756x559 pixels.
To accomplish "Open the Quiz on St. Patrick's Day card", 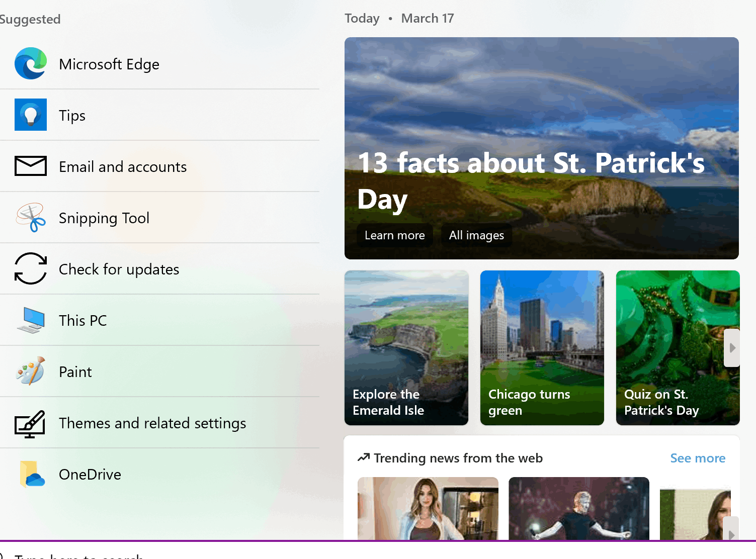I will coord(678,348).
